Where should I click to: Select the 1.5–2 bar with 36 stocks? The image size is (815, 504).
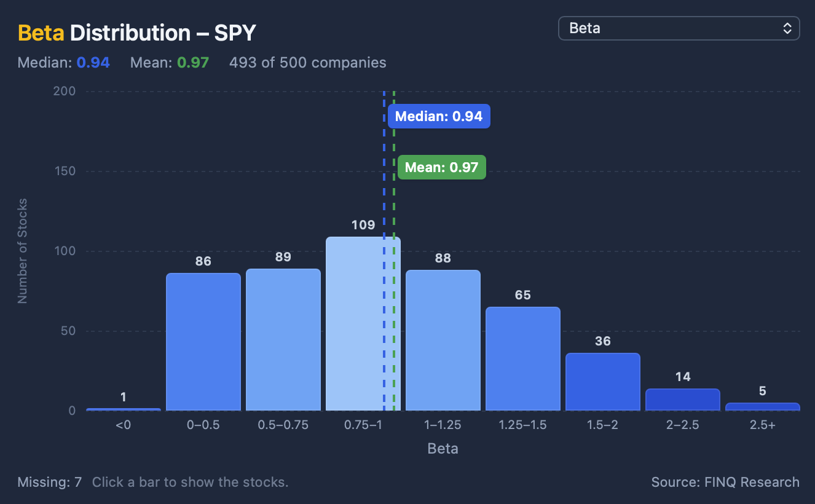603,382
